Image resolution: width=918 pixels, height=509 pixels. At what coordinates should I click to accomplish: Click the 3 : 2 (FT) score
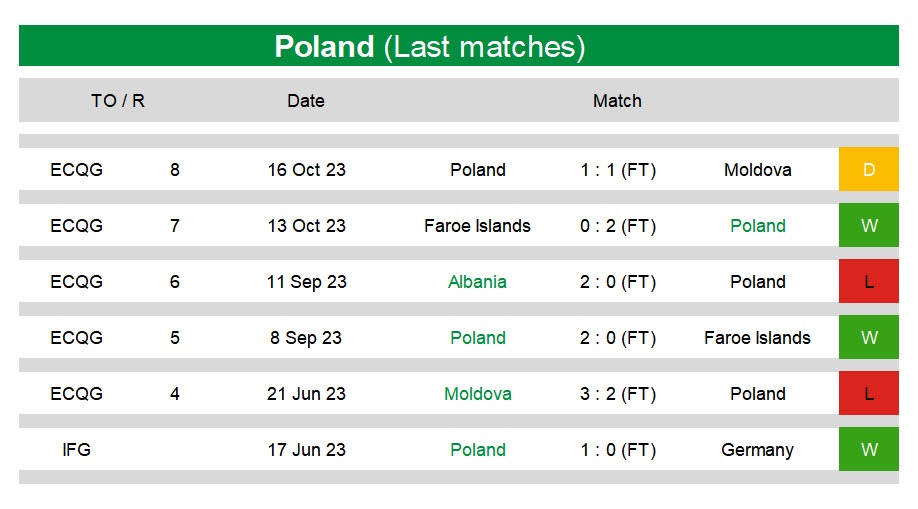click(618, 394)
